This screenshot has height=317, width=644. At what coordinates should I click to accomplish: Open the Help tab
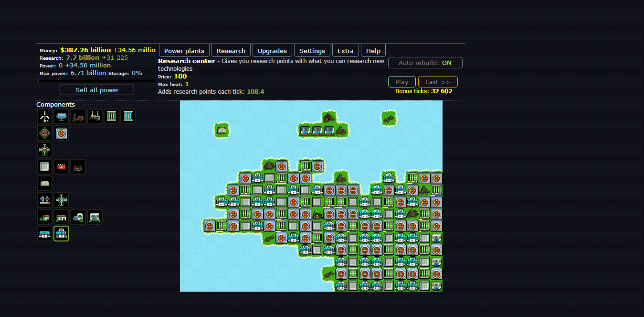coord(373,51)
